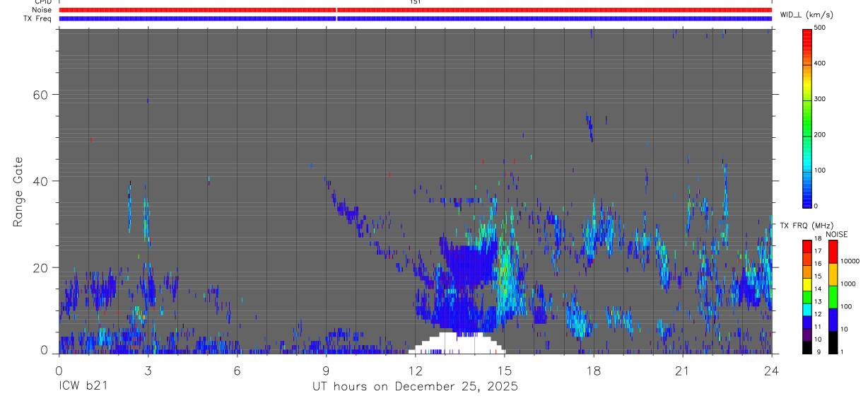Click the 3 hour tick label
The image size is (868, 401).
pos(148,370)
